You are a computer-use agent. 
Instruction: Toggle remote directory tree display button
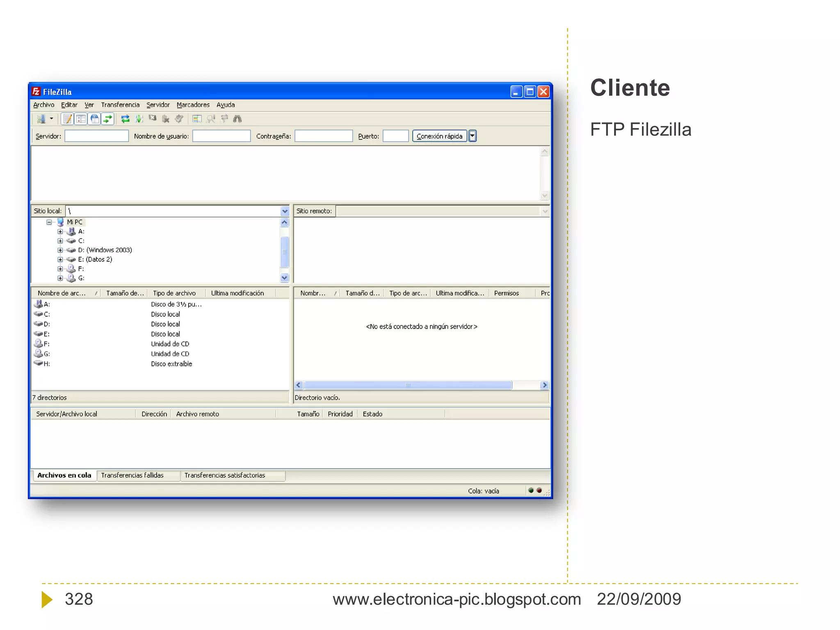(94, 119)
